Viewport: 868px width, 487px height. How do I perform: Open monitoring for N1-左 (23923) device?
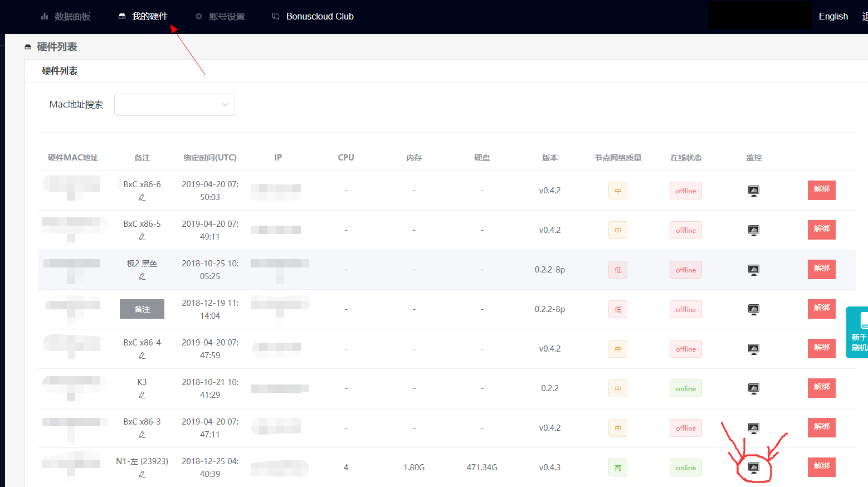click(754, 467)
